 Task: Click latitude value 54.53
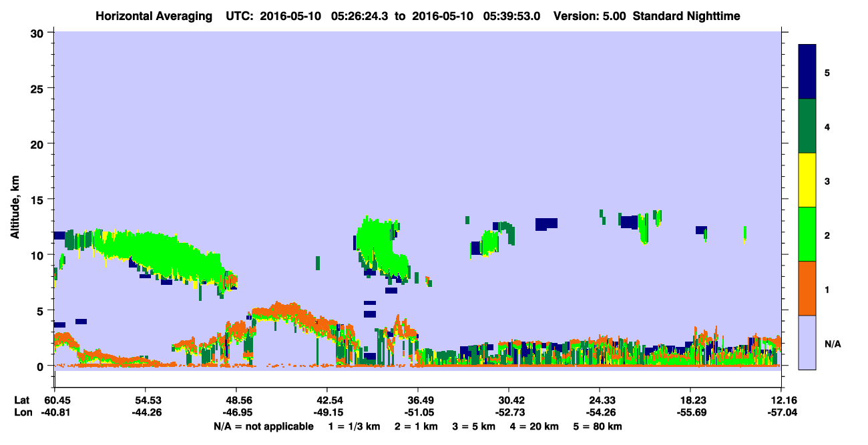coord(146,400)
